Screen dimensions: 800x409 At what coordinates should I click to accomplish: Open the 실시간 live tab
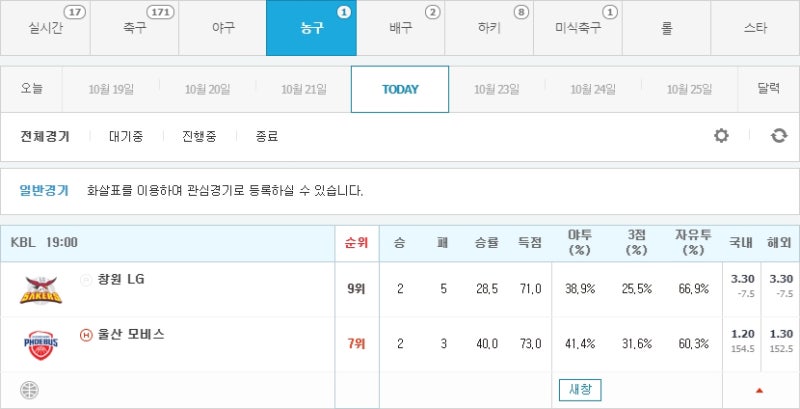(45, 28)
